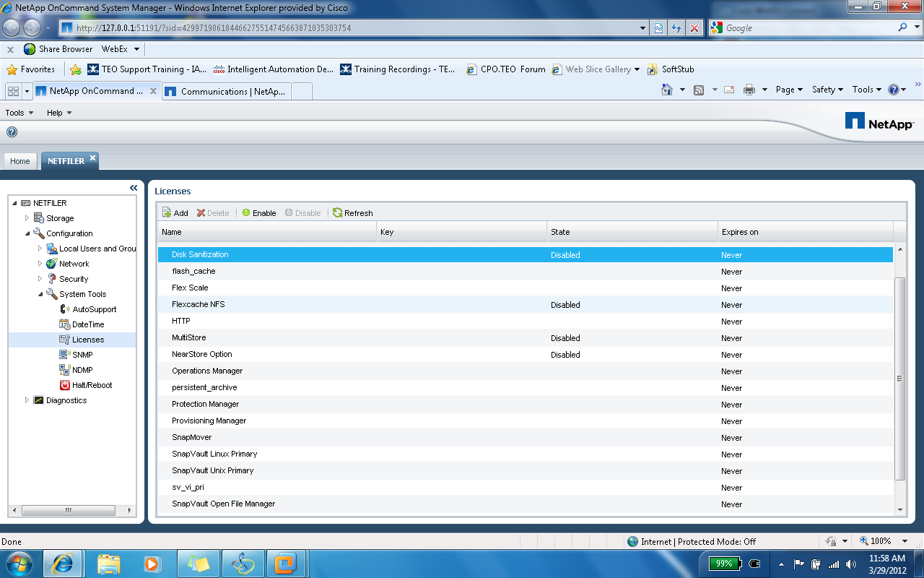
Task: Collapse the Configuration tree node
Action: 27,233
